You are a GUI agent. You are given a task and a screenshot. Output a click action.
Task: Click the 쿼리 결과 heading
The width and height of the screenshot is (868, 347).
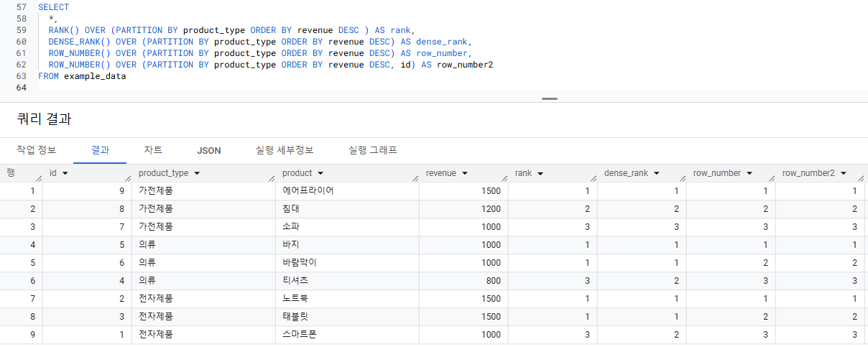tap(44, 119)
